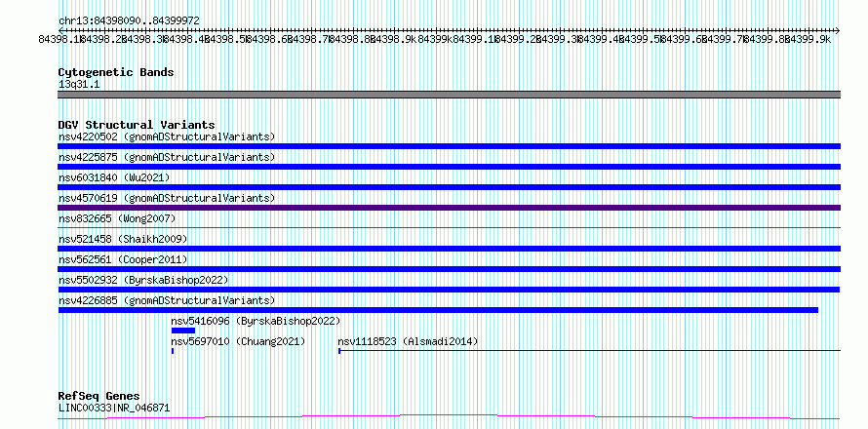Click the 84398.1k ruler label
868x429 pixels.
(59, 39)
